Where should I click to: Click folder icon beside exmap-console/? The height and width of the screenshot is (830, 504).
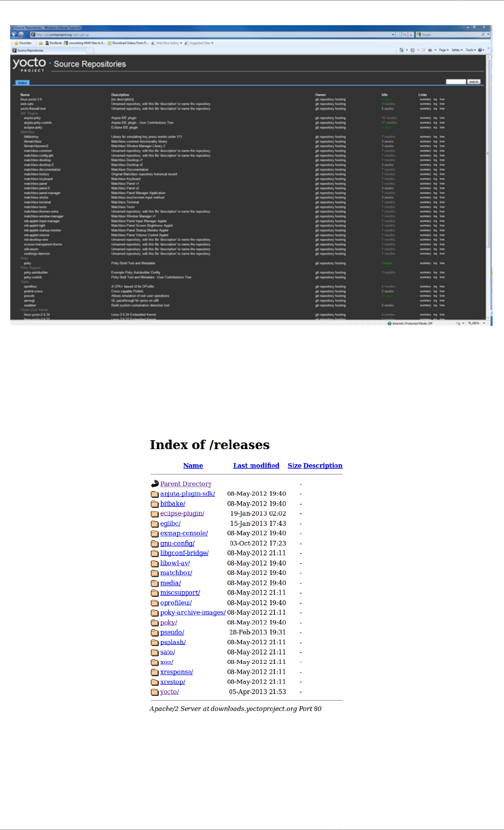click(155, 534)
